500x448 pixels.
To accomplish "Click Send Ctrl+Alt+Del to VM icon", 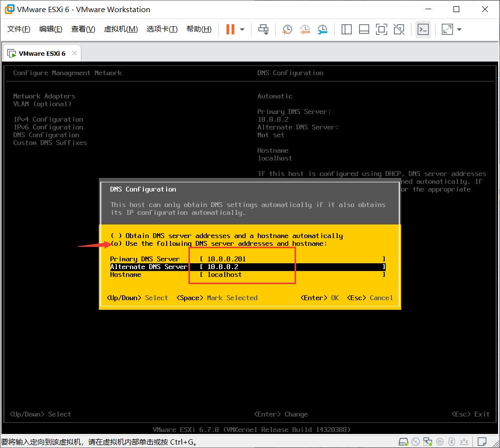I will 264,30.
